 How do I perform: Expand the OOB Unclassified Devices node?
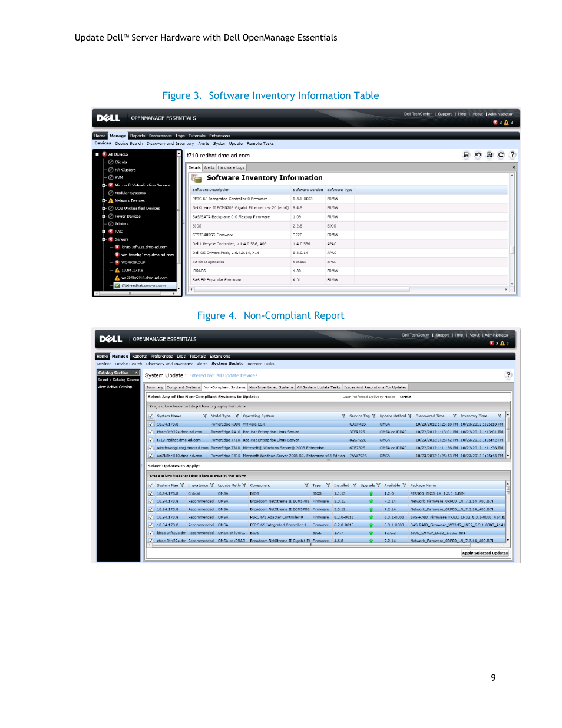pyautogui.click(x=104, y=208)
